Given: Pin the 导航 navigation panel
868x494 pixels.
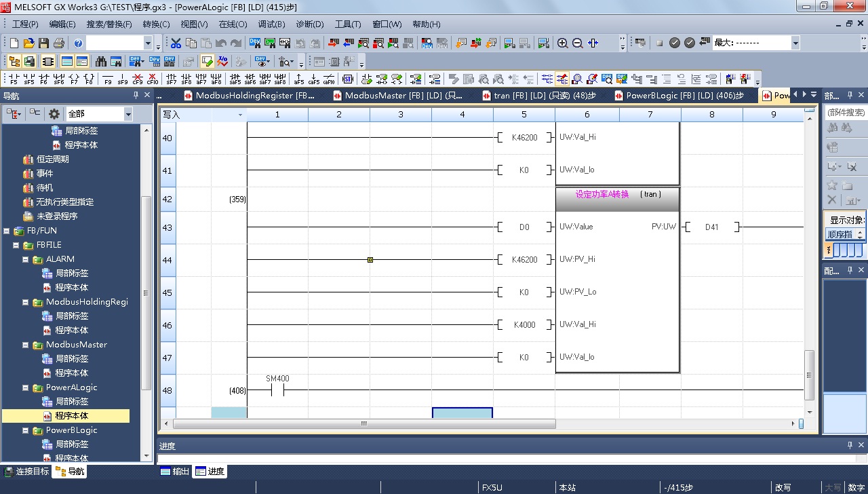Looking at the screenshot, I should coord(136,96).
